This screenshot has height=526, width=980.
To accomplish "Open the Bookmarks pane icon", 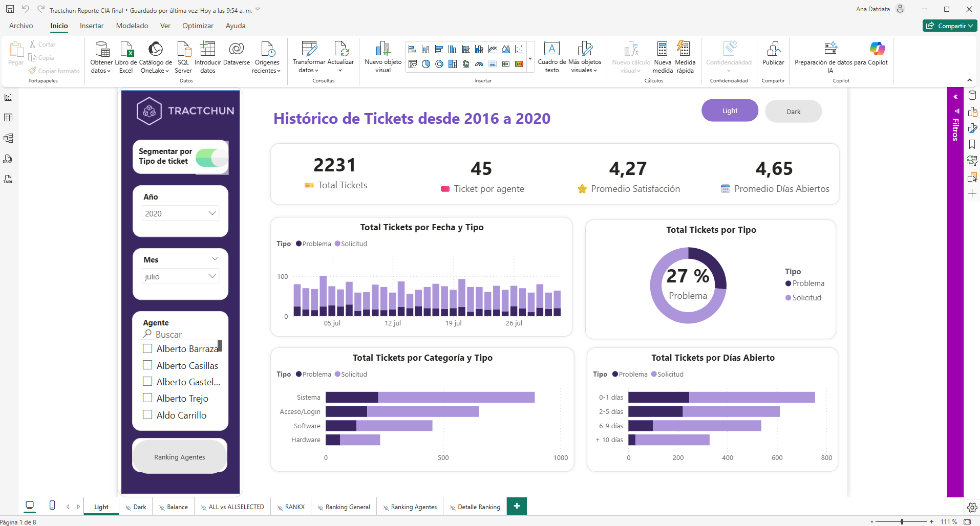I will point(972,144).
